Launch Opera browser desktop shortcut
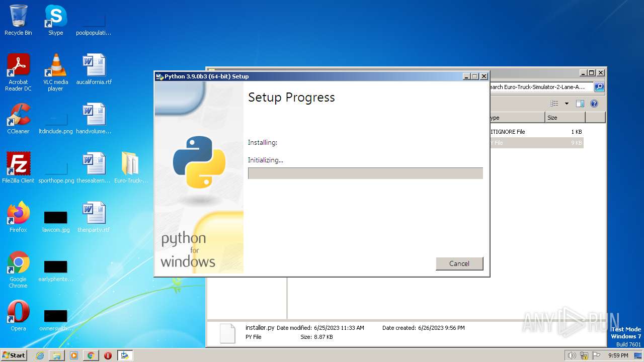The height and width of the screenshot is (362, 644). (18, 316)
